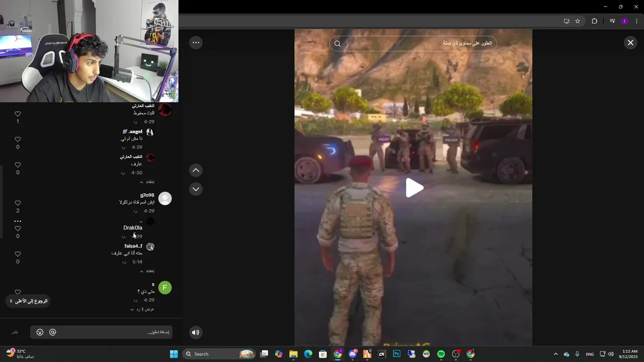This screenshot has width=644, height=362.
Task: Open the weather widget showing 32°C
Action: [20, 354]
